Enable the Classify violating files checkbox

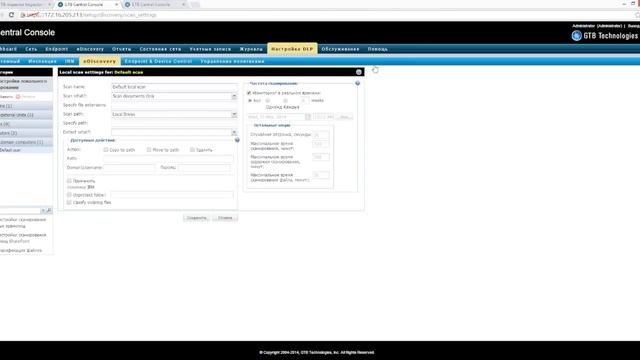[x=69, y=202]
